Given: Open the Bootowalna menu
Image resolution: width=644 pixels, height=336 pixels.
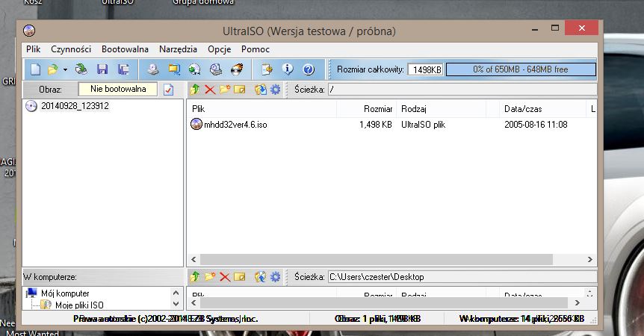Looking at the screenshot, I should tap(125, 49).
